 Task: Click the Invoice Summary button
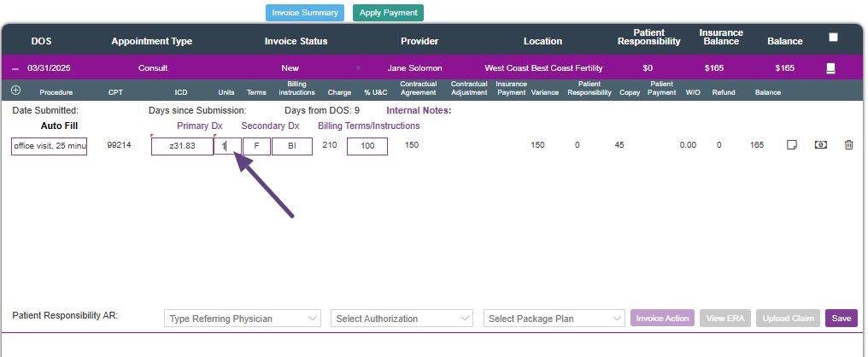pos(305,13)
